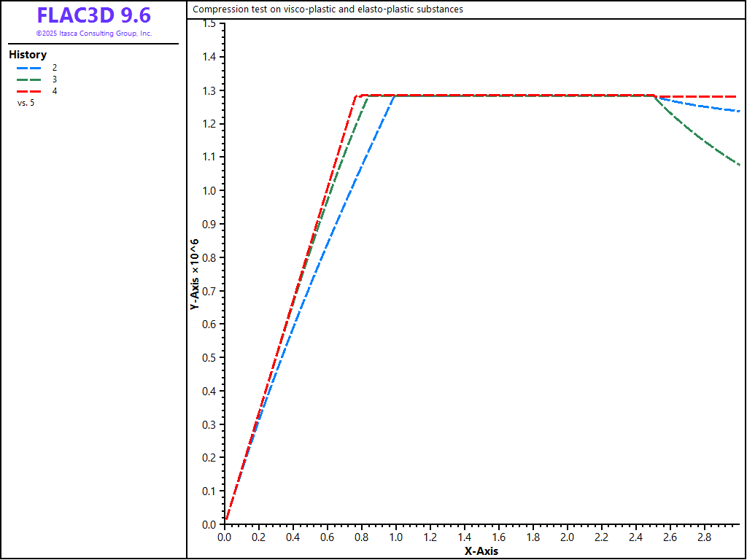The width and height of the screenshot is (747, 560).
Task: Click the 1.5 tick on the Y axis
Action: pyautogui.click(x=209, y=24)
